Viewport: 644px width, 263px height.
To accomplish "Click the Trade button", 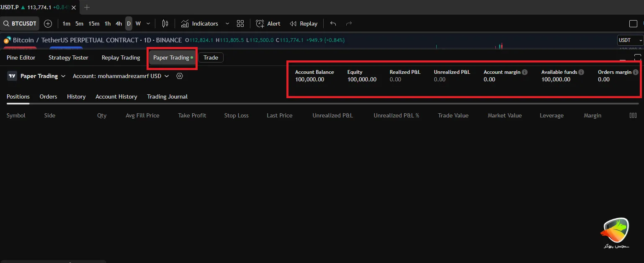I will pos(211,57).
